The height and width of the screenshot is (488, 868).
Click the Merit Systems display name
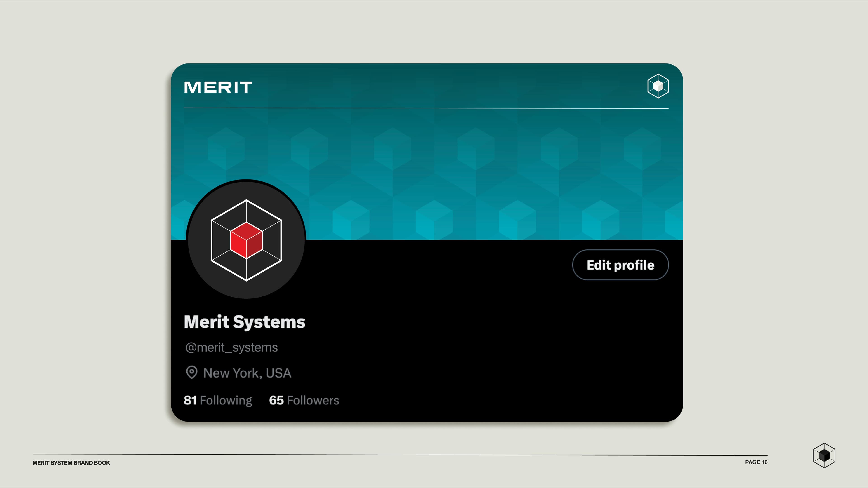245,322
